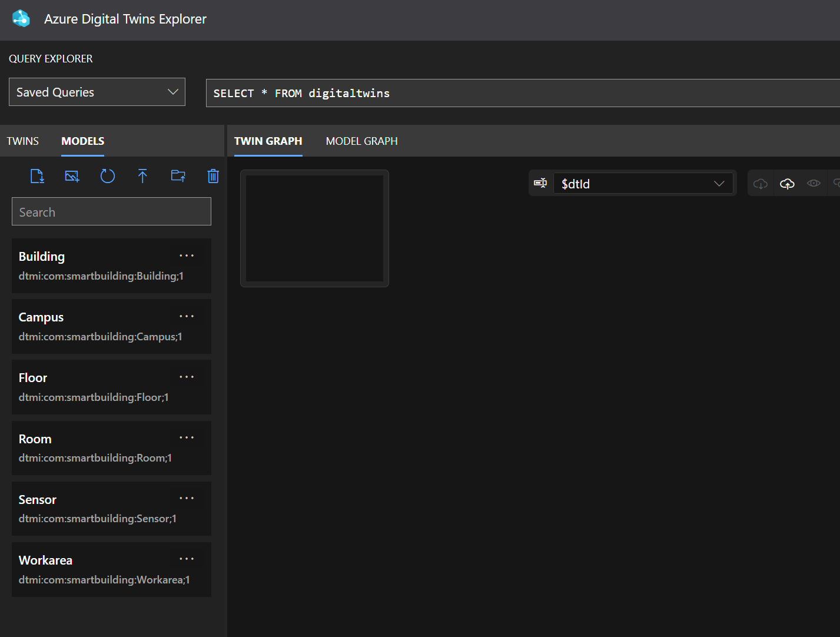This screenshot has width=840, height=637.
Task: Open the Building model more options menu
Action: coord(187,256)
